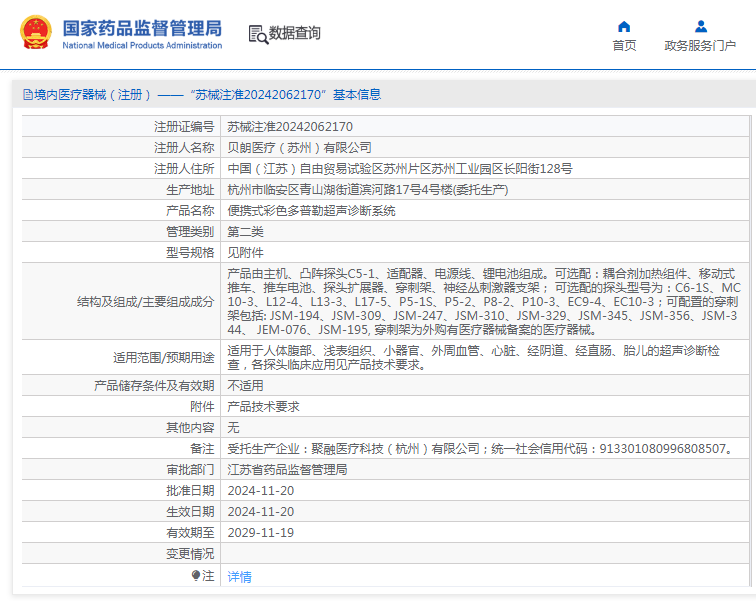Click the 备注 row label
The height and width of the screenshot is (601, 756).
click(202, 449)
